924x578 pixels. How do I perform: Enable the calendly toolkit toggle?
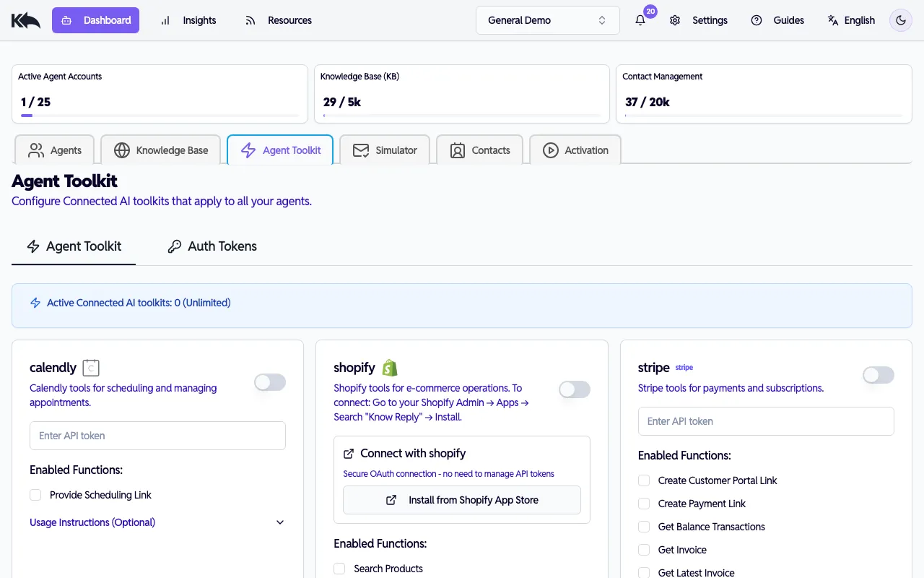tap(269, 382)
